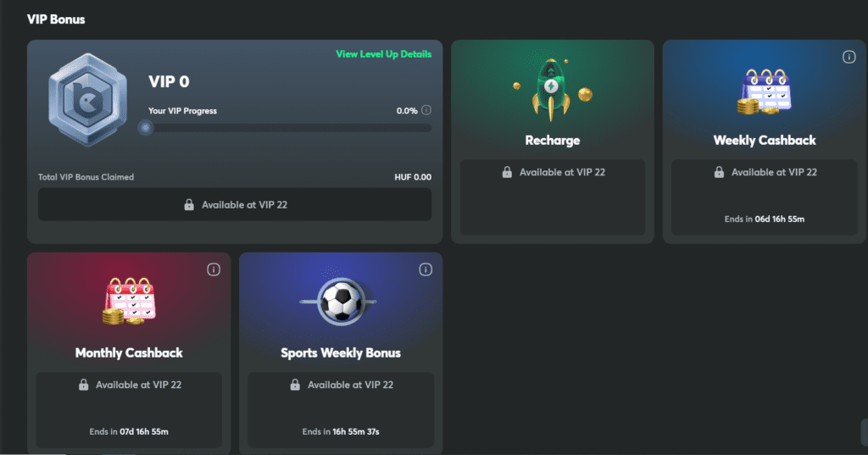Click the lock icon in Recharge card

tap(507, 172)
